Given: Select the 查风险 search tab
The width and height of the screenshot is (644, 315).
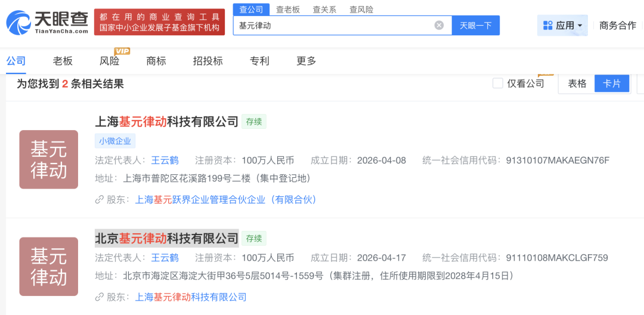Looking at the screenshot, I should click(x=361, y=10).
